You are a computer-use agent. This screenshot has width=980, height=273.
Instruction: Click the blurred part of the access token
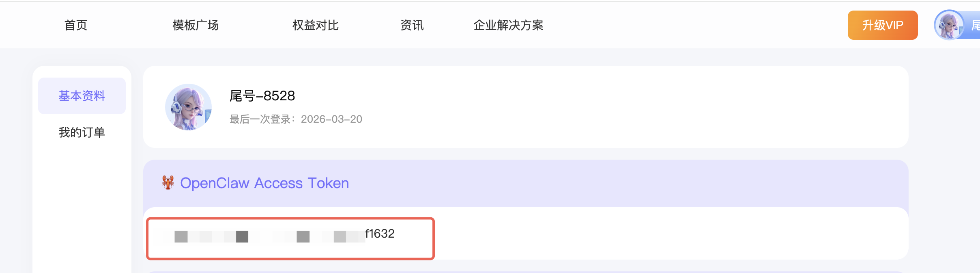click(x=264, y=236)
